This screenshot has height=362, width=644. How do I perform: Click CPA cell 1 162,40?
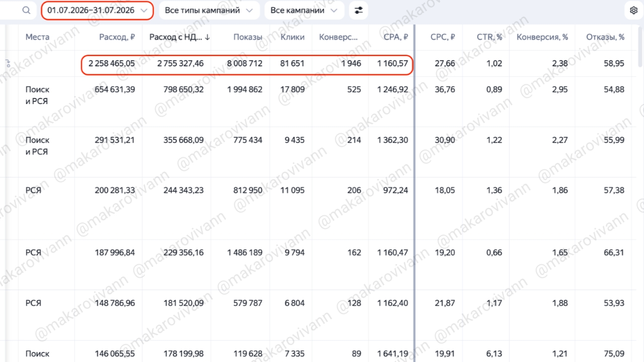(x=392, y=304)
